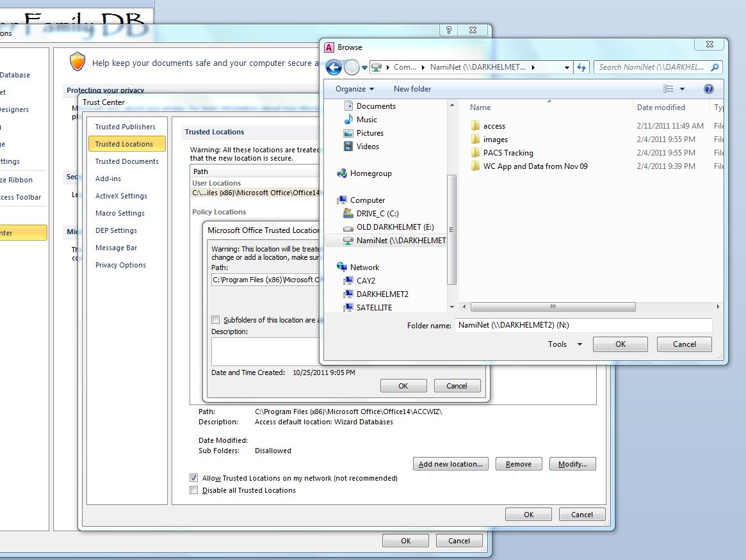Click Cancel in Microsoft Office Trusted Location dialog
This screenshot has height=560, width=746.
click(457, 386)
